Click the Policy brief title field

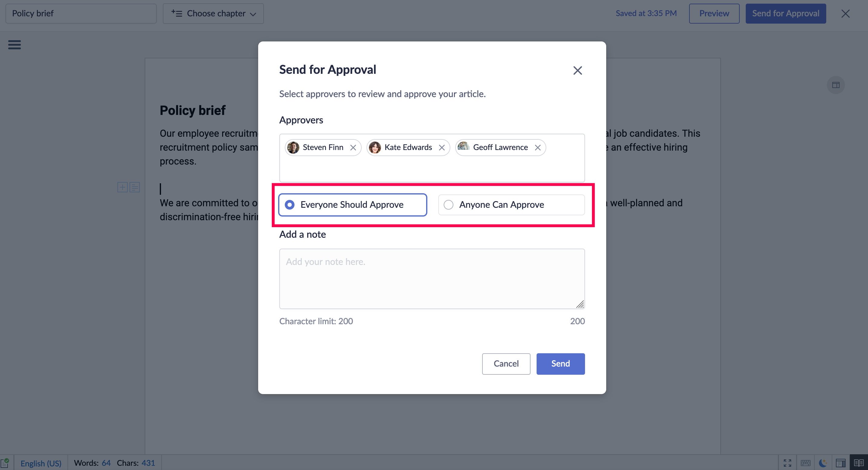pyautogui.click(x=81, y=14)
